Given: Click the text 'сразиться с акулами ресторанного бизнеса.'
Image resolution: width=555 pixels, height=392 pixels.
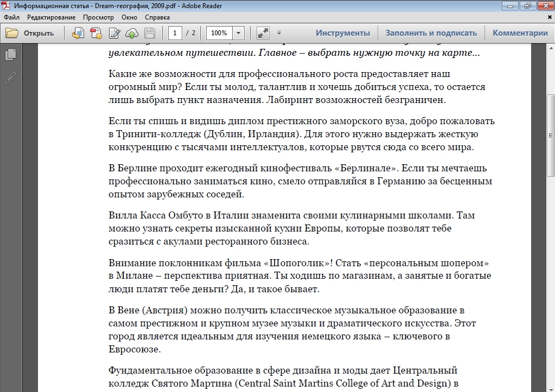Looking at the screenshot, I should (209, 241).
